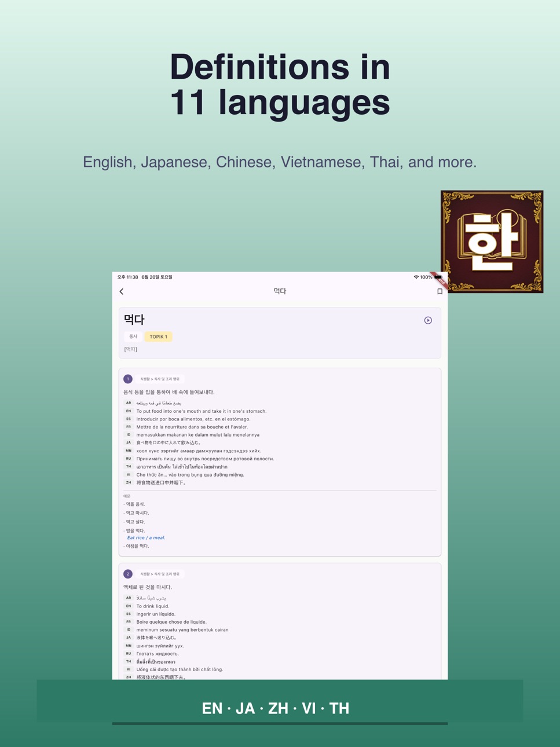
Task: Tap the EN badge for "To drink liquid"
Action: click(129, 606)
